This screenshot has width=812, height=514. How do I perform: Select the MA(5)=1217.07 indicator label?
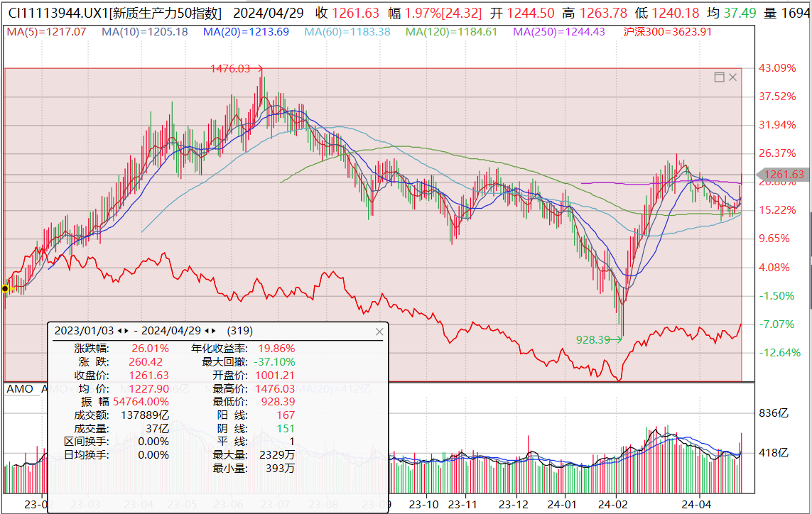[46, 31]
